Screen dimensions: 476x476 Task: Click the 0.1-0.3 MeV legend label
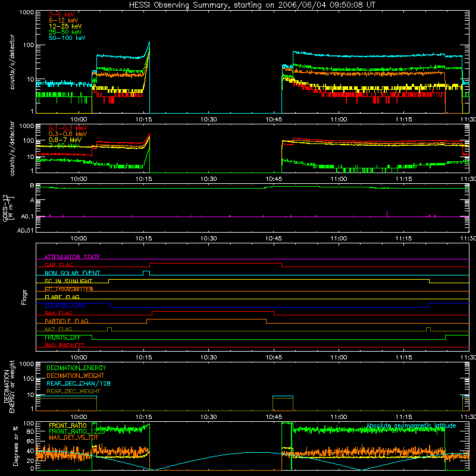tap(68, 128)
